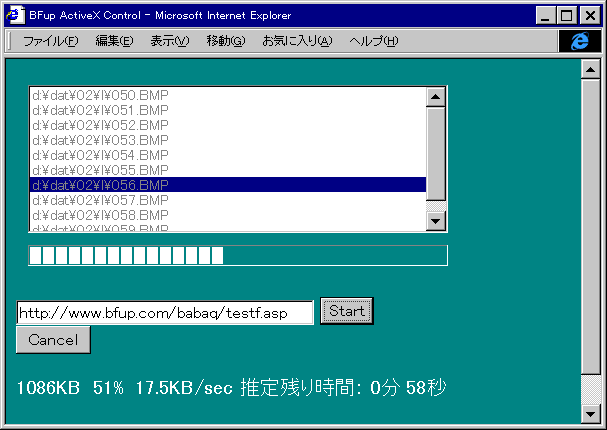607x430 pixels.
Task: Open the ヘルプ(H) menu
Action: [x=374, y=41]
